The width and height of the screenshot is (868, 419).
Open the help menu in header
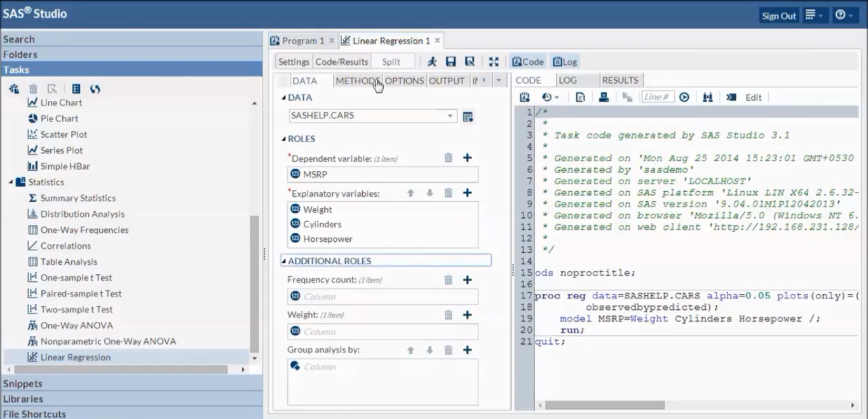click(x=844, y=15)
